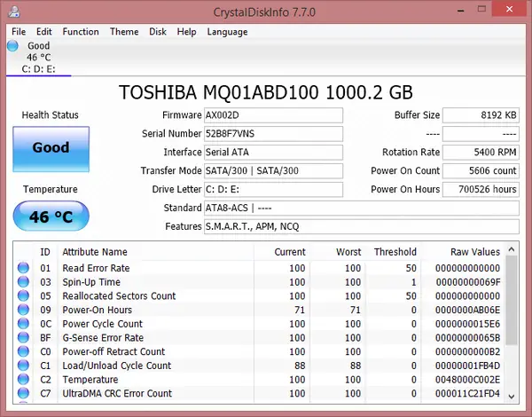Click the blue status orb for Read Error Rate

[23, 268]
